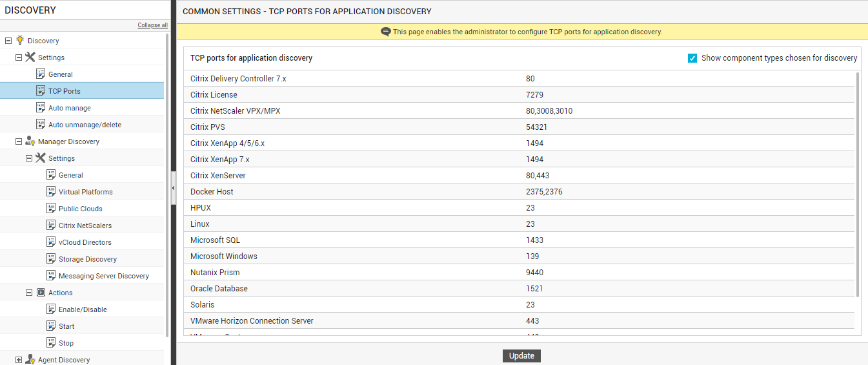Viewport: 868px width, 365px height.
Task: Uncheck Show component types chosen for discovery
Action: tap(692, 58)
